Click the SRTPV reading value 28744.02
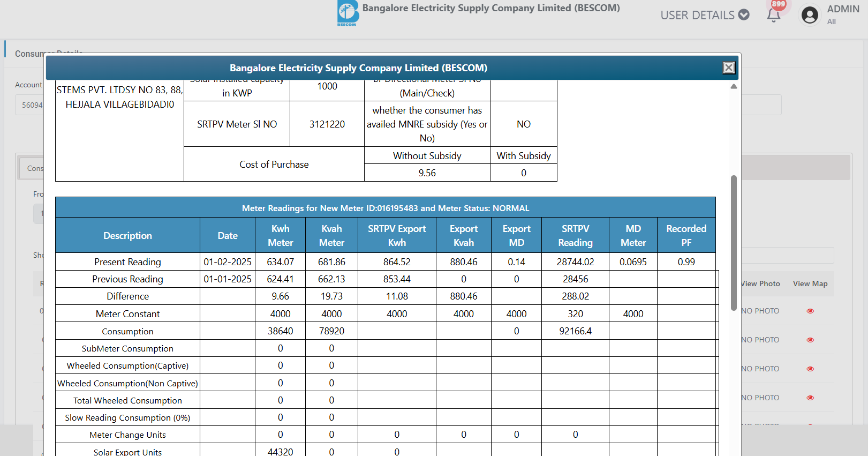 coord(575,262)
